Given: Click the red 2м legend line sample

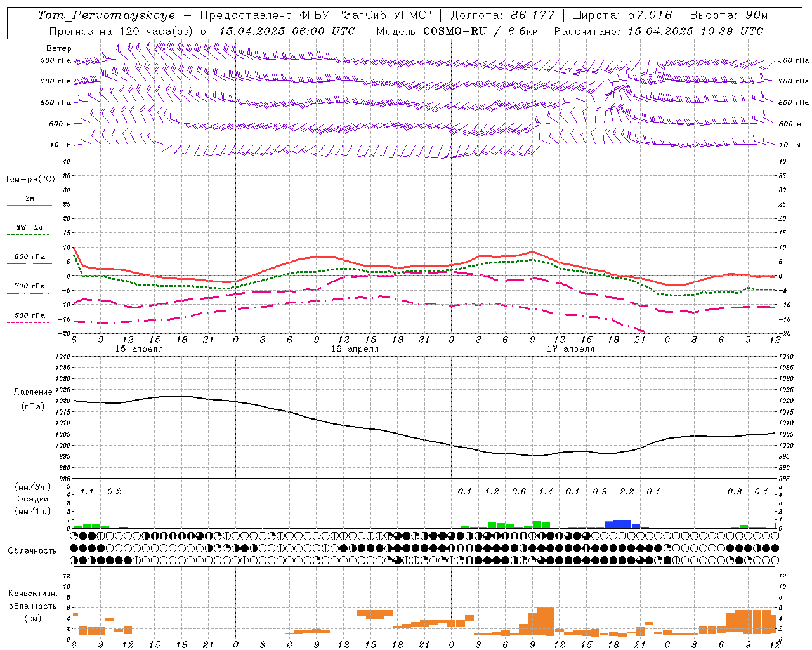Looking at the screenshot, I should [x=30, y=205].
